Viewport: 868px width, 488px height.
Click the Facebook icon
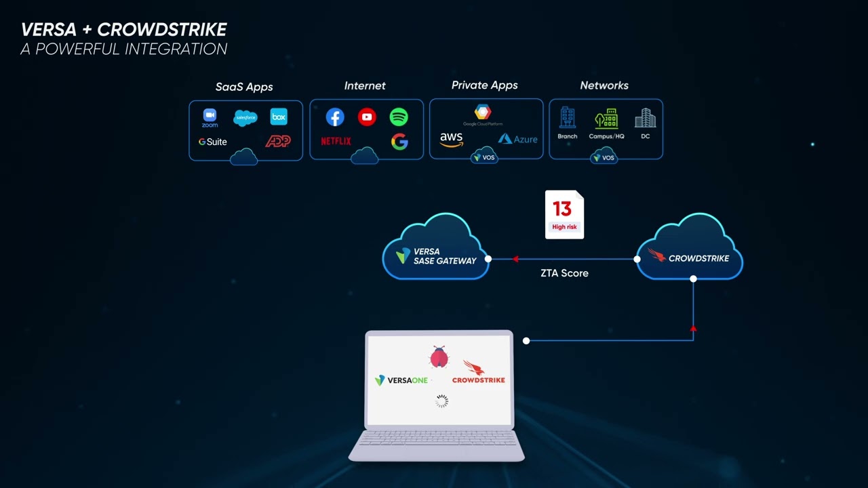click(335, 117)
